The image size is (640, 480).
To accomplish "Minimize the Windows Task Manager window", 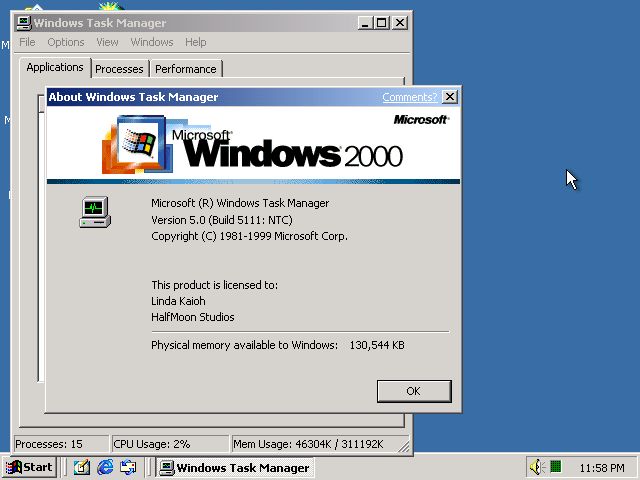I will [x=365, y=23].
